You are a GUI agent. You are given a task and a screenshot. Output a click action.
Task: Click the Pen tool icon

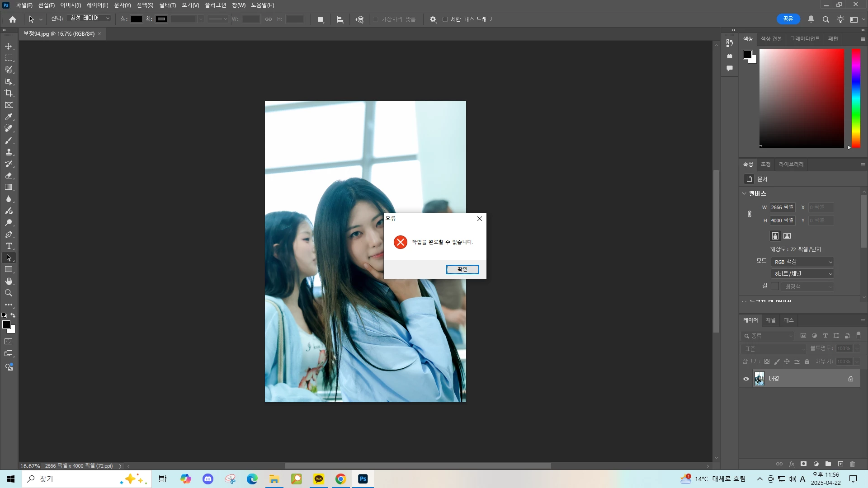click(x=9, y=235)
